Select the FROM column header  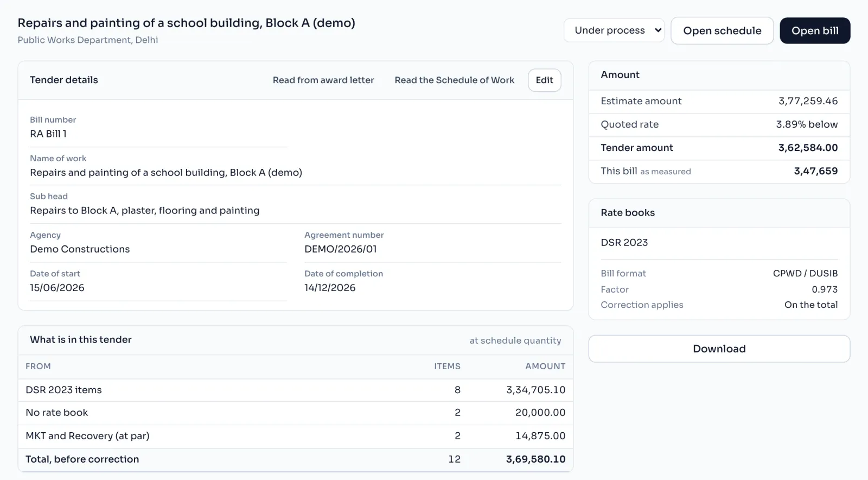38,367
